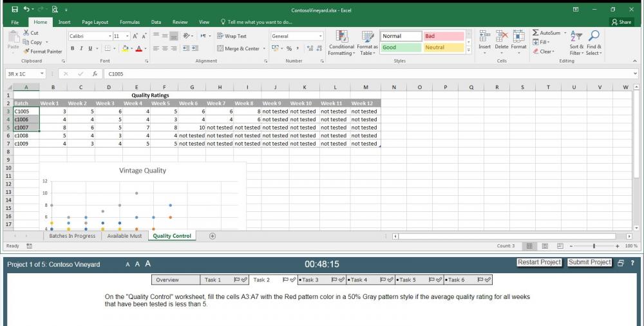Click Tell me what you want to do
The height and width of the screenshot is (326, 644).
coord(256,22)
